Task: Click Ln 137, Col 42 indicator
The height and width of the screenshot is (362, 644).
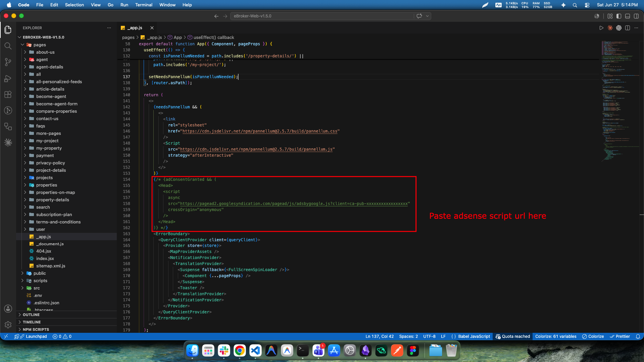Action: coord(380,337)
